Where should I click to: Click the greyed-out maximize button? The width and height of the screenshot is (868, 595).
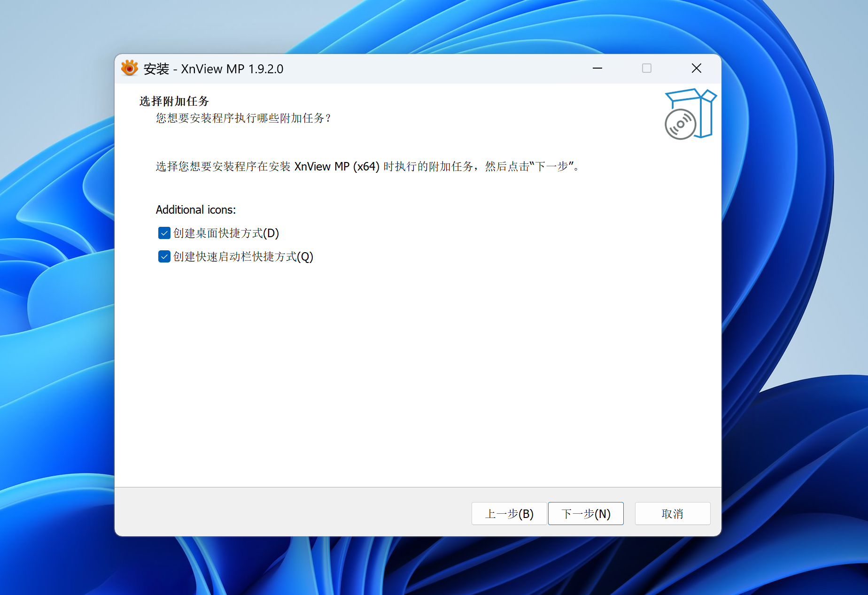click(646, 69)
